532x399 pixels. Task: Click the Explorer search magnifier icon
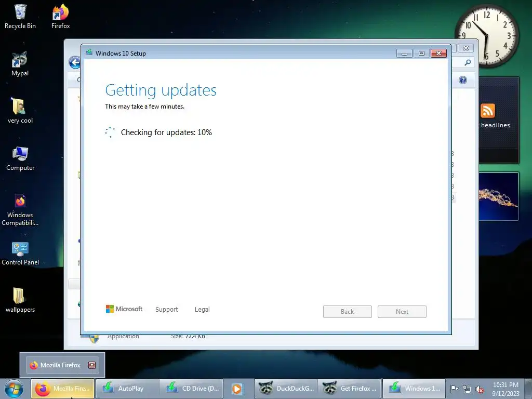coord(468,62)
